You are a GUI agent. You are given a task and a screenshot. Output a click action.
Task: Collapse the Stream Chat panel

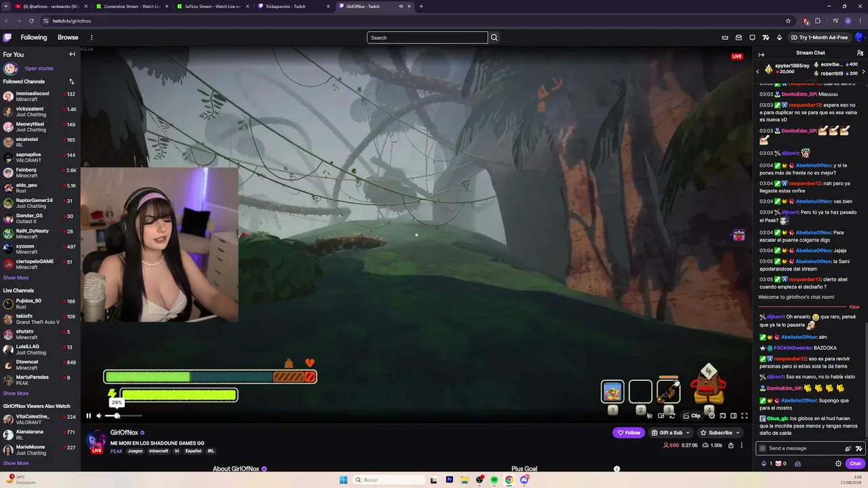click(762, 54)
